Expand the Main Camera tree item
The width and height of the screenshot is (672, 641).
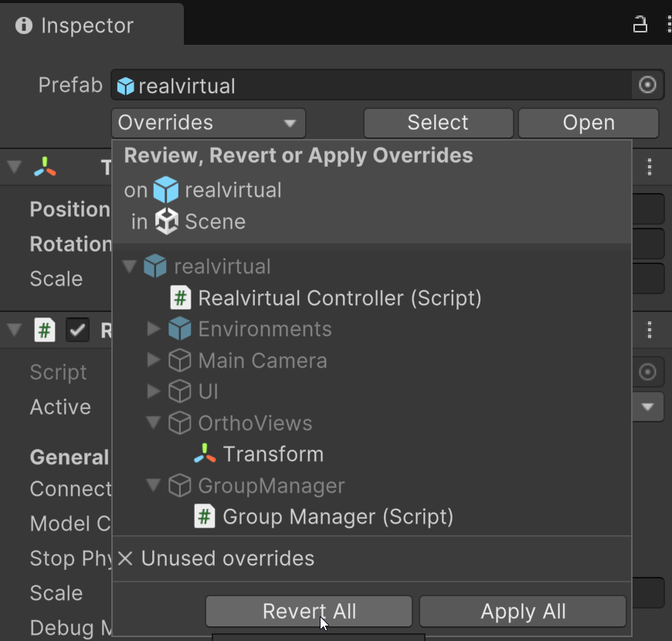[x=154, y=360]
